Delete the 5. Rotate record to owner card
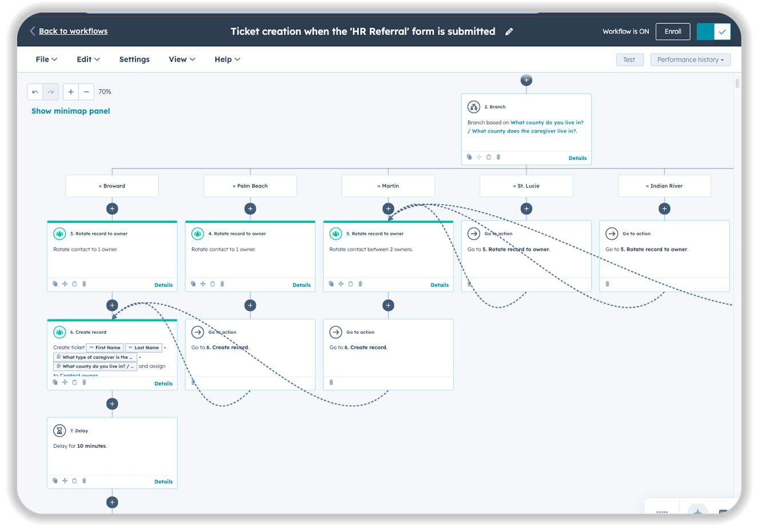 [360, 283]
